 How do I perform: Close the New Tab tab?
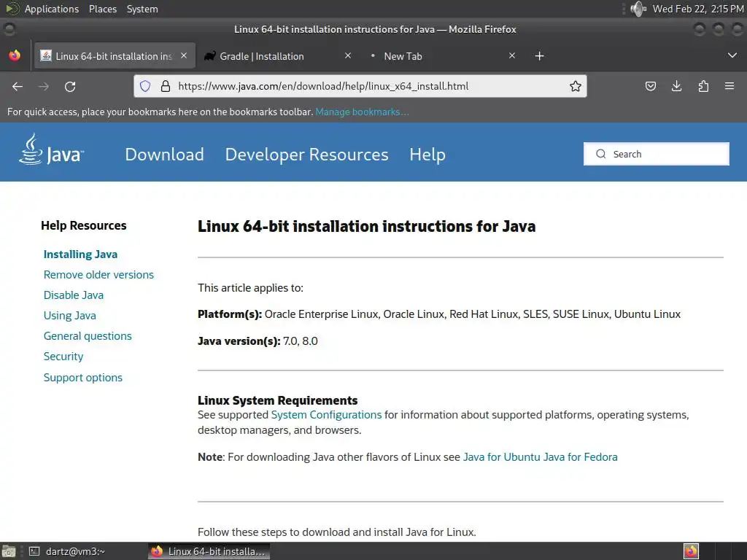(x=512, y=55)
